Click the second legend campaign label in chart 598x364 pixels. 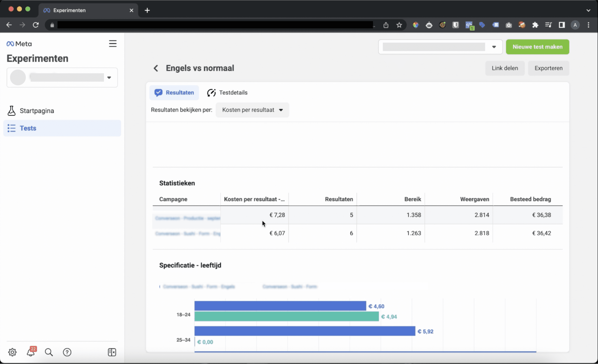290,287
